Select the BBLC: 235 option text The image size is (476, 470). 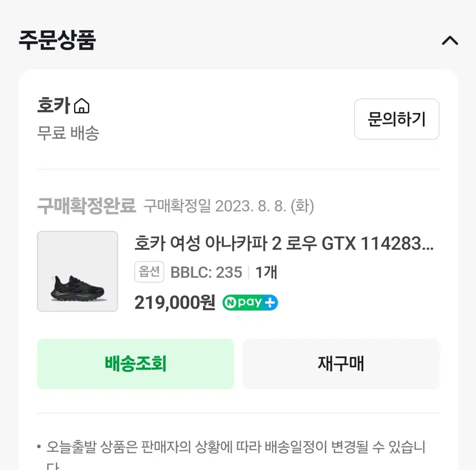206,272
